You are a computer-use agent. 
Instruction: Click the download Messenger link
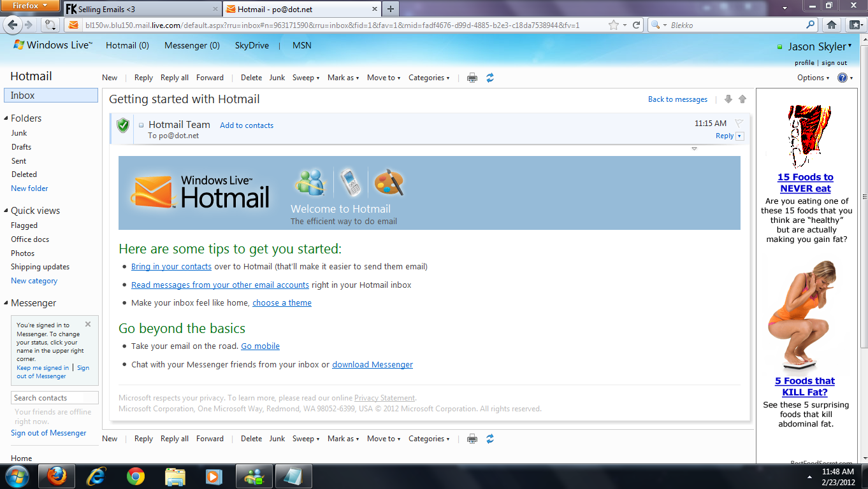point(372,365)
